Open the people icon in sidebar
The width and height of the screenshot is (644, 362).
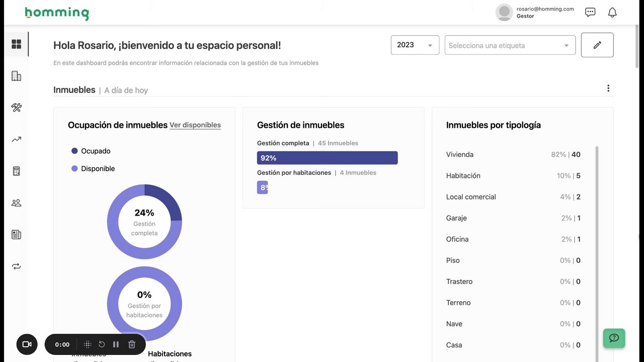pos(17,203)
